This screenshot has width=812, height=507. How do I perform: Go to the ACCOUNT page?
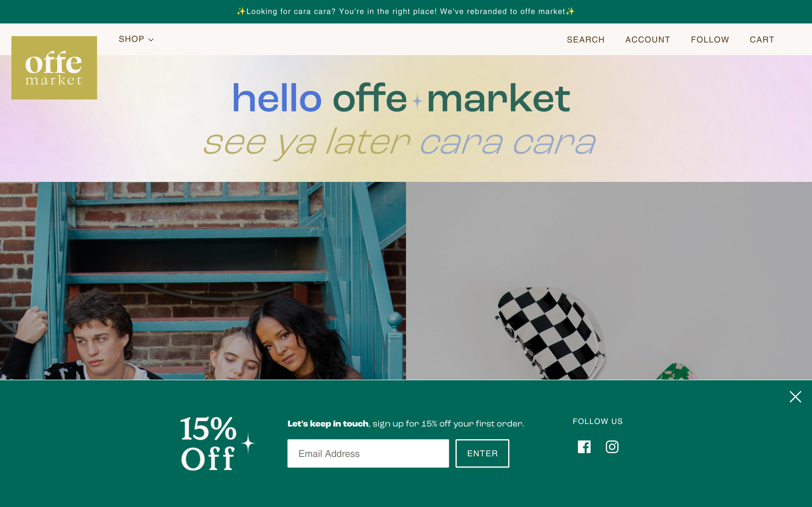[648, 40]
